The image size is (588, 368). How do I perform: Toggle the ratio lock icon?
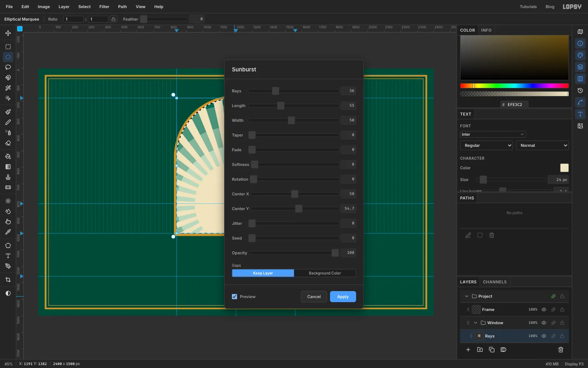pyautogui.click(x=114, y=19)
